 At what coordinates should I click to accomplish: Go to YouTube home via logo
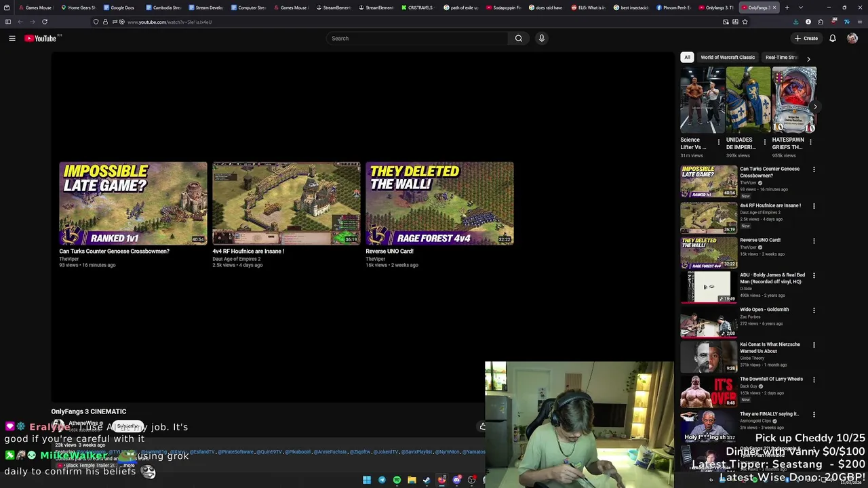coord(41,39)
